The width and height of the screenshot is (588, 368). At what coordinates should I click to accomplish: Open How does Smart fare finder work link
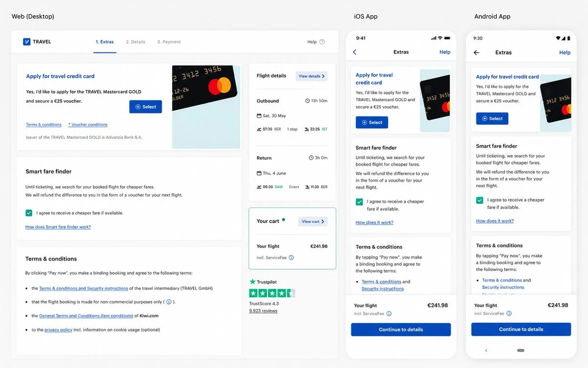58,227
